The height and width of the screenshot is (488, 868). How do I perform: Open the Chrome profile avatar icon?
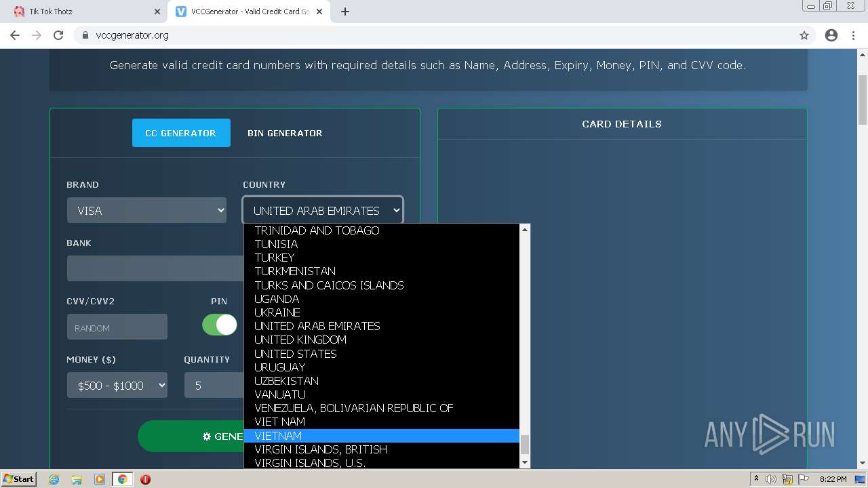[x=831, y=35]
